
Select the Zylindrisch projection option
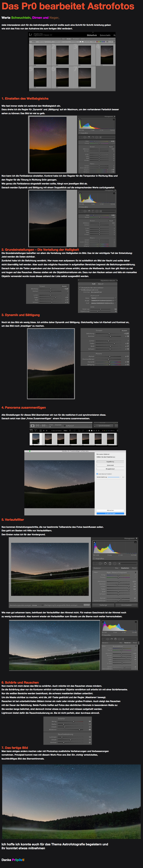110,465
